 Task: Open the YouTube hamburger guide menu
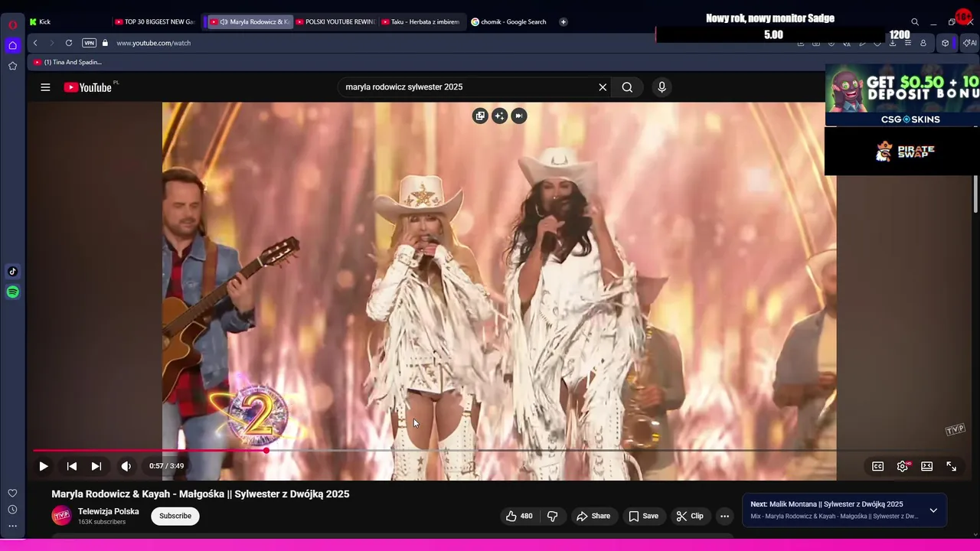45,87
